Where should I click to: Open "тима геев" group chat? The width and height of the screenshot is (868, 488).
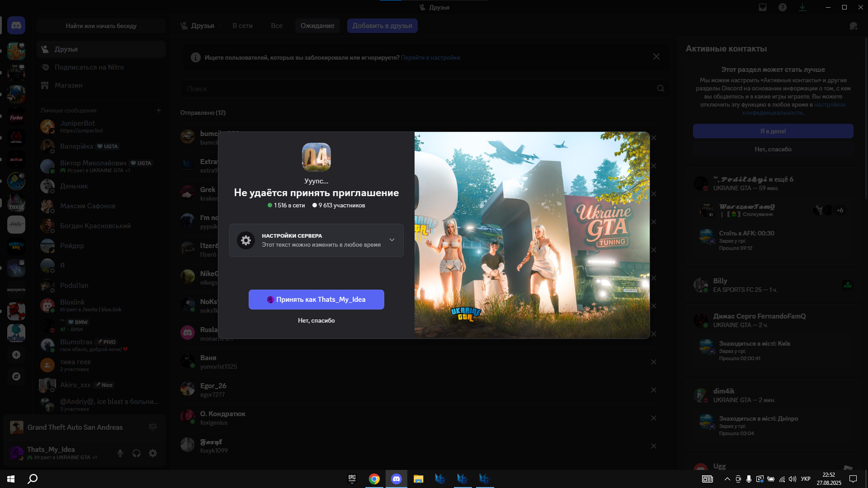pyautogui.click(x=101, y=365)
